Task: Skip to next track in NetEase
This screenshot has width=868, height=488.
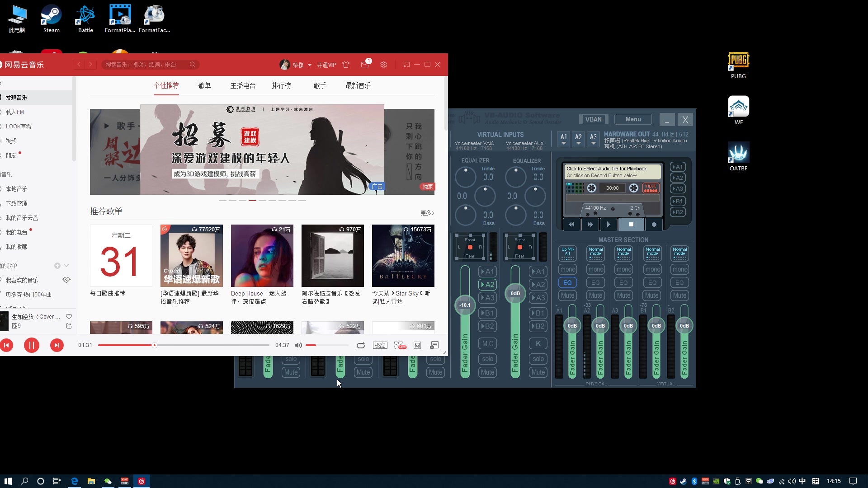Action: [x=57, y=345]
